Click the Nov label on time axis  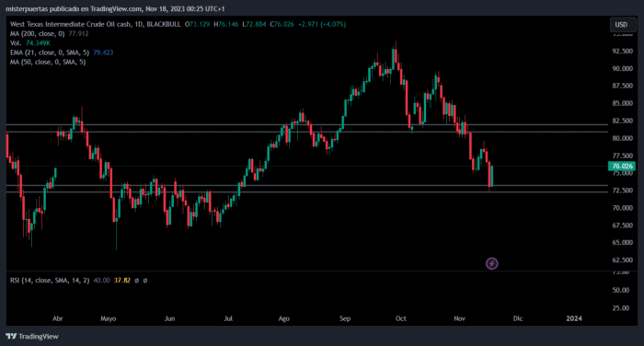click(459, 318)
